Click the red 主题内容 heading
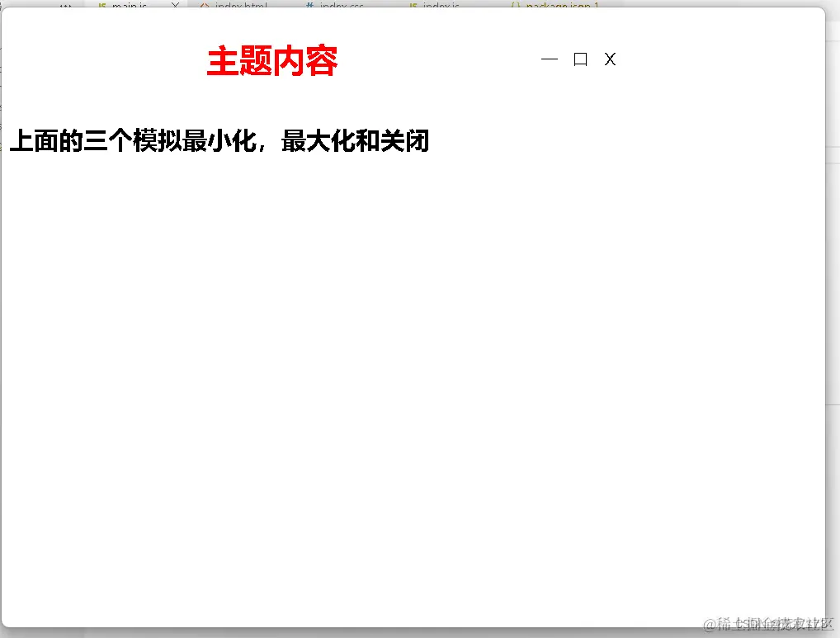Screen dimensions: 840x638 click(272, 60)
